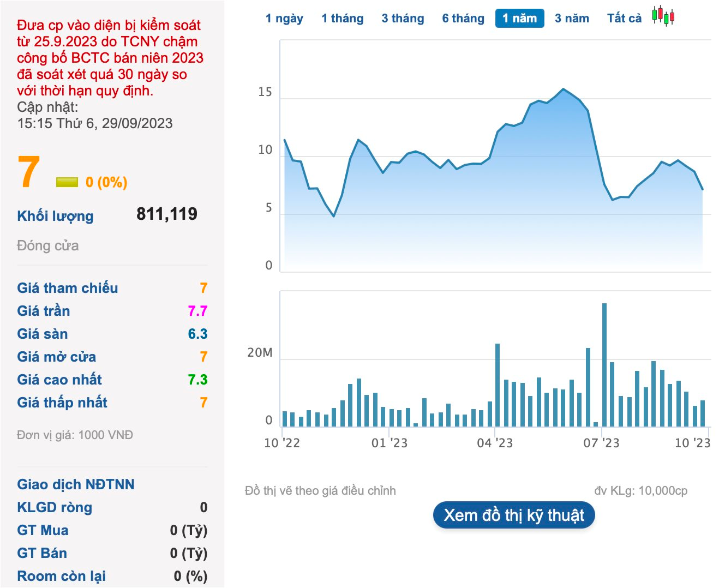Click the tall volume bar at 04 '23
The height and width of the screenshot is (588, 719).
coord(498,385)
